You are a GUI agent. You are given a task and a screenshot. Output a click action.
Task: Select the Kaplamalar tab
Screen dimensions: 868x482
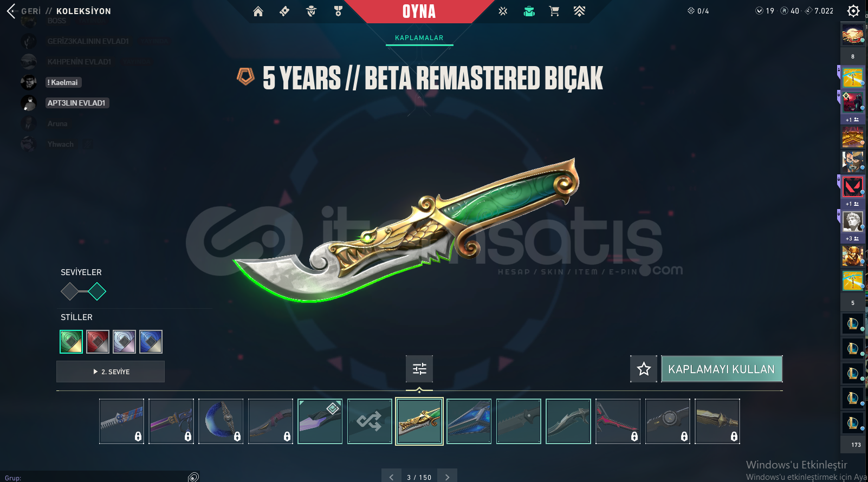tap(419, 38)
